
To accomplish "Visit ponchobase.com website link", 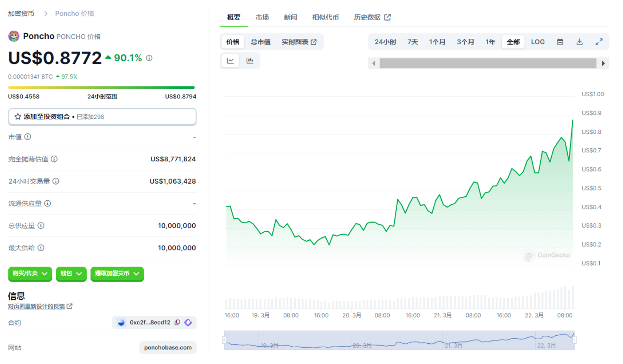I will coord(168,348).
